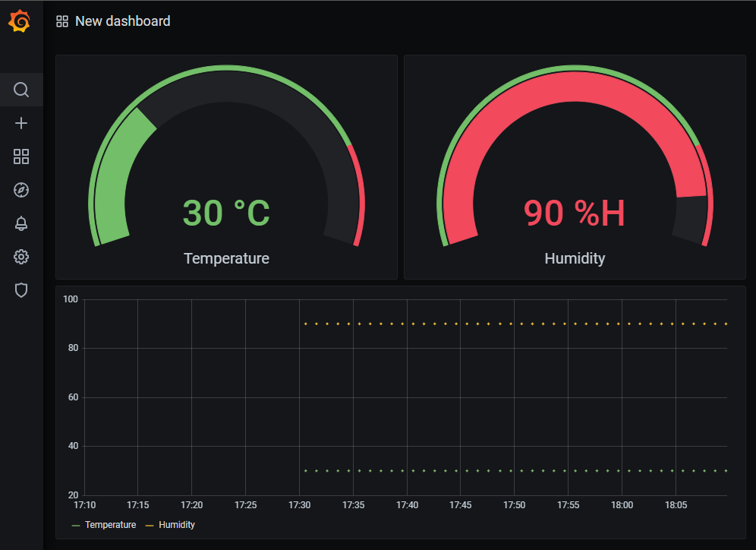Toggle the Humidity series in graph legend

177,525
